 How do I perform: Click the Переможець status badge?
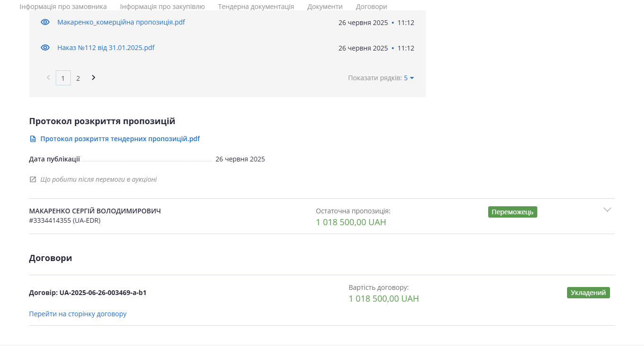[512, 212]
